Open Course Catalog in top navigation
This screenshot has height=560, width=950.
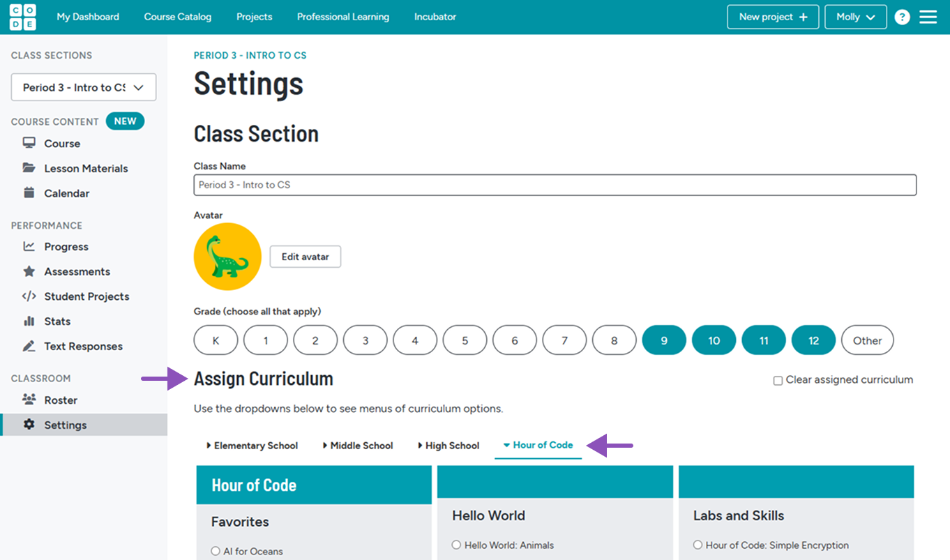[177, 17]
